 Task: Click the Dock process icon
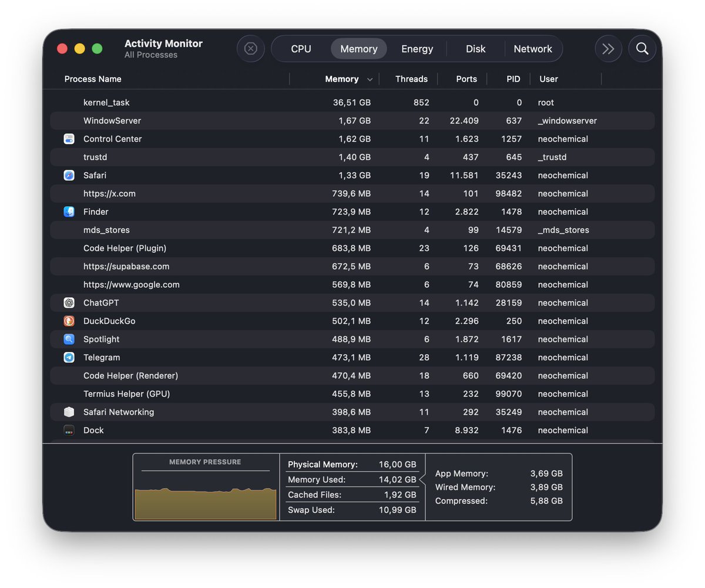point(69,431)
